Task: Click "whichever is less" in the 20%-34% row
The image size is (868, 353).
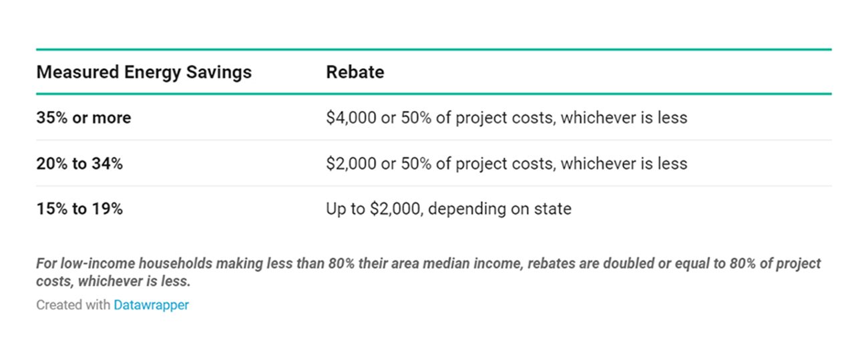Action: point(624,163)
